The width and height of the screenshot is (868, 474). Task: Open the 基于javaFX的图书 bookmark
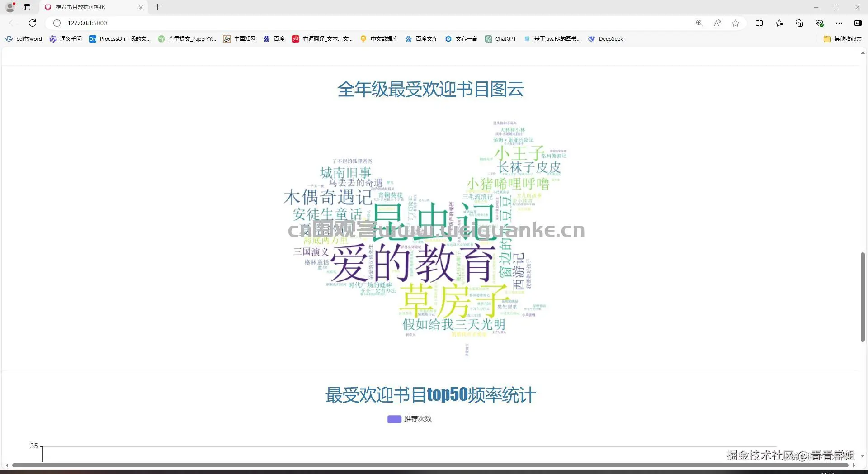click(552, 39)
